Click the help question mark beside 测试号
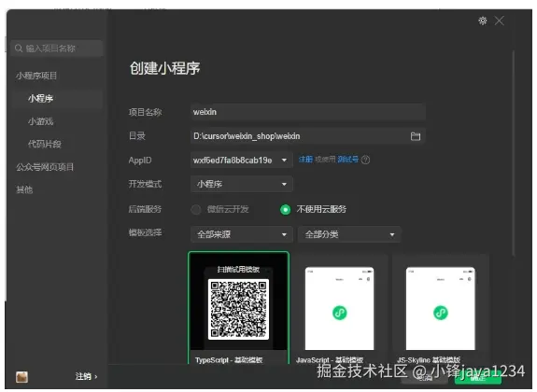The height and width of the screenshot is (392, 537). (365, 160)
